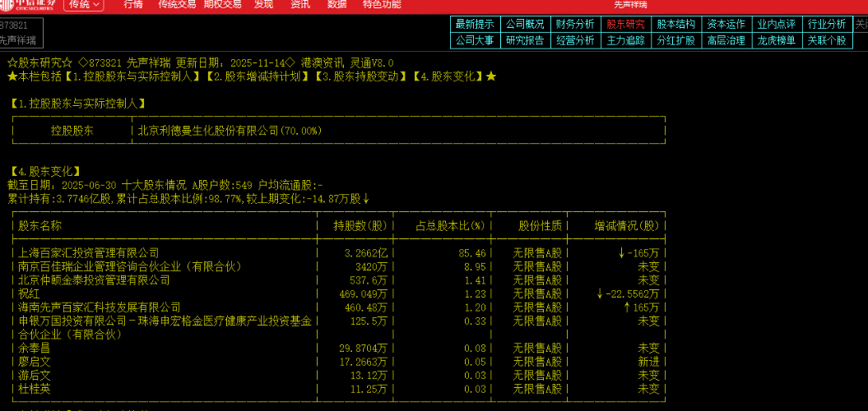Click the 占总股本比(%) column header
This screenshot has height=411, width=868.
[x=450, y=226]
